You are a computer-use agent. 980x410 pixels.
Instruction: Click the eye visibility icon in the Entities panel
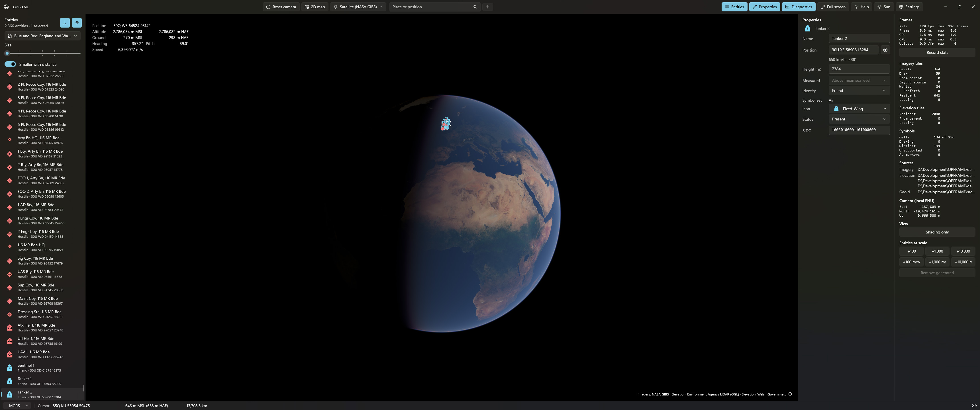(77, 23)
